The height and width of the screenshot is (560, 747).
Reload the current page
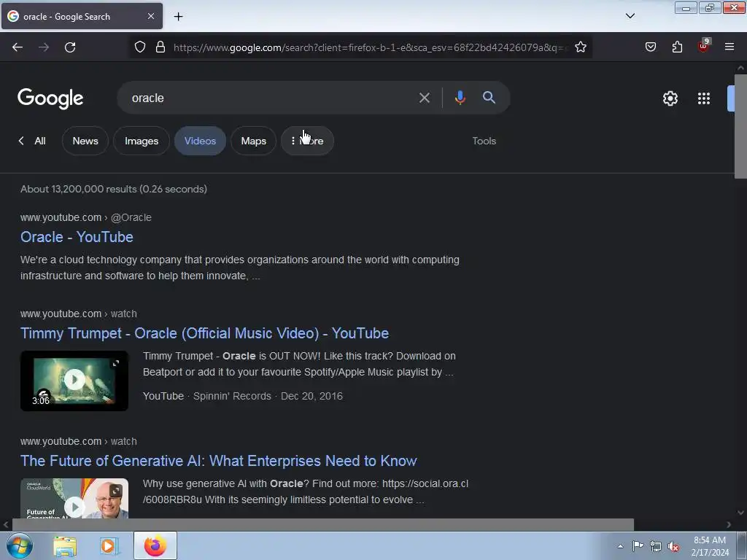click(70, 47)
